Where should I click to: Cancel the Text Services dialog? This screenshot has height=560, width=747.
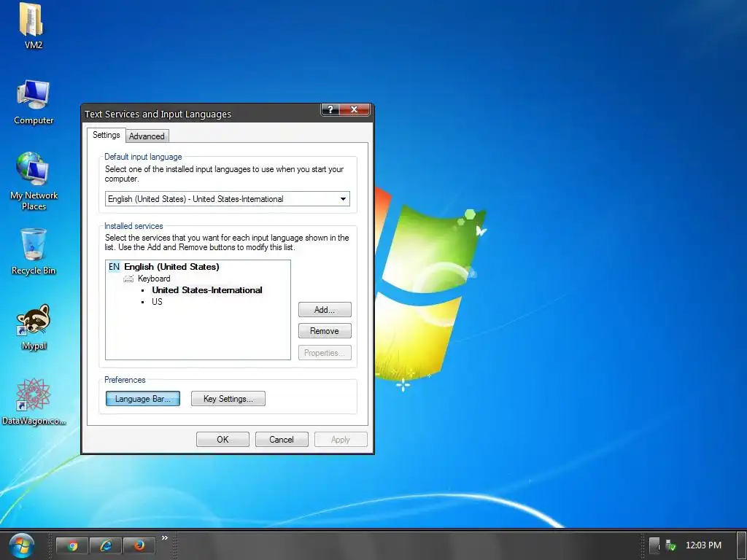coord(282,440)
